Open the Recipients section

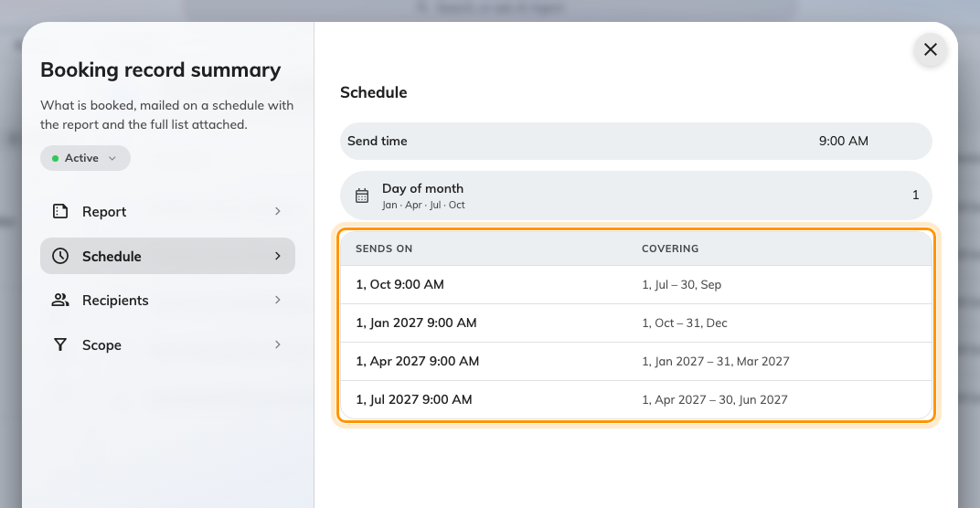[x=167, y=300]
